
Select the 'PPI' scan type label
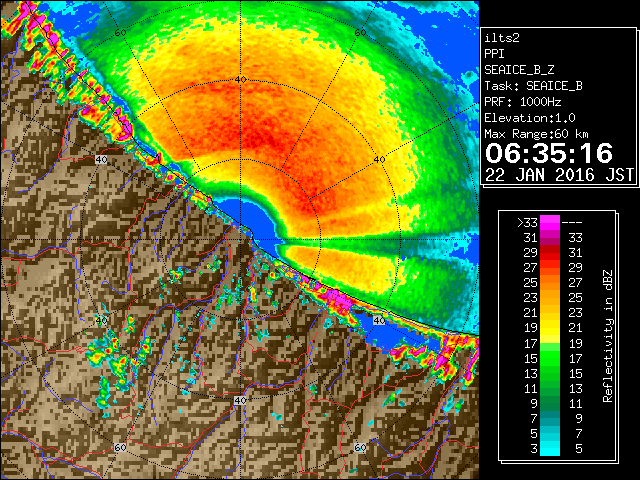(494, 54)
